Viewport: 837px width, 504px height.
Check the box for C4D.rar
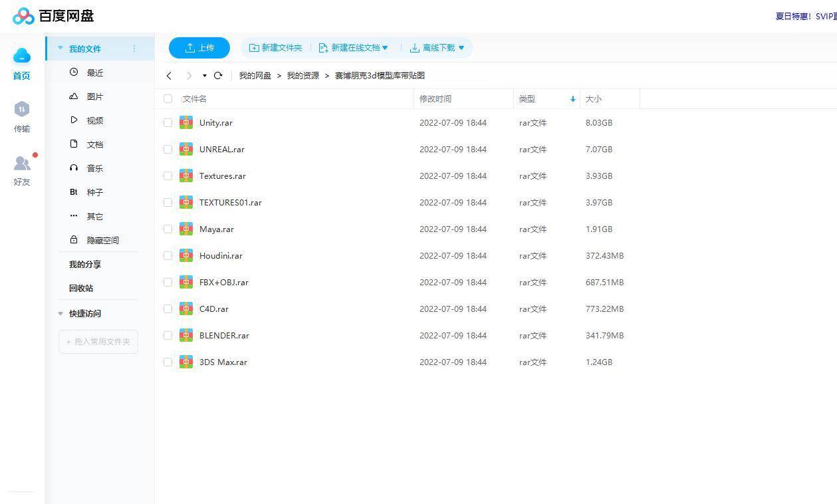pos(168,309)
